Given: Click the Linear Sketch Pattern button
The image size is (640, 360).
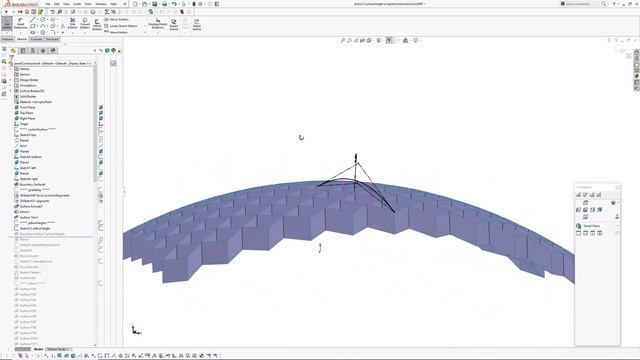Looking at the screenshot, I should pos(121,26).
